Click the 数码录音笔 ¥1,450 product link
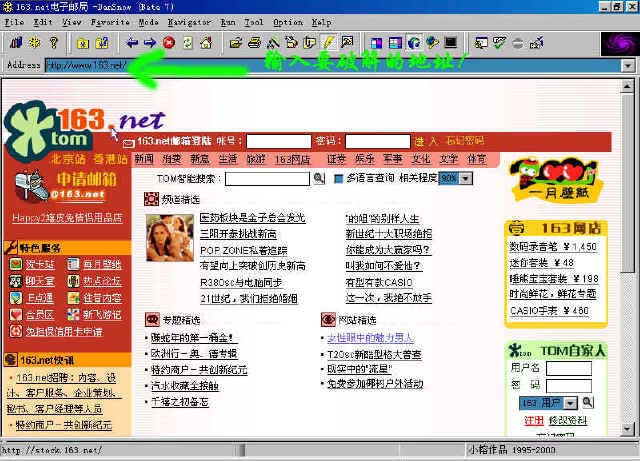Screen dimensions: 640x461 [x=553, y=247]
